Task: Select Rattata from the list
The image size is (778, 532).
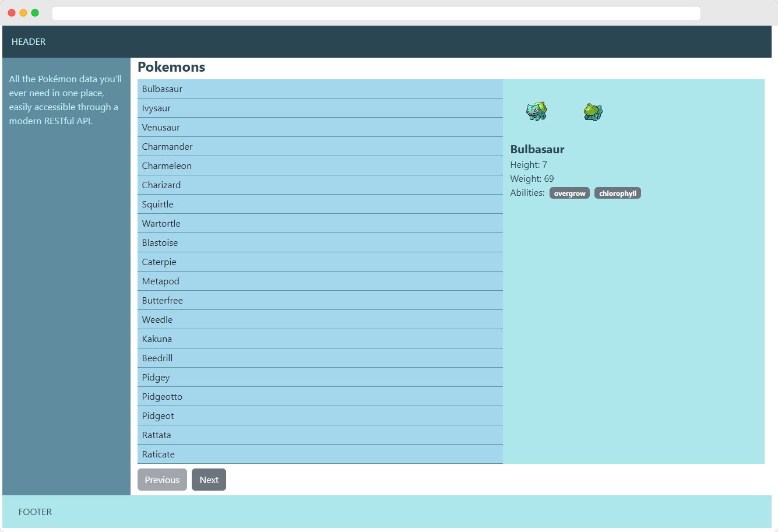Action: [320, 435]
